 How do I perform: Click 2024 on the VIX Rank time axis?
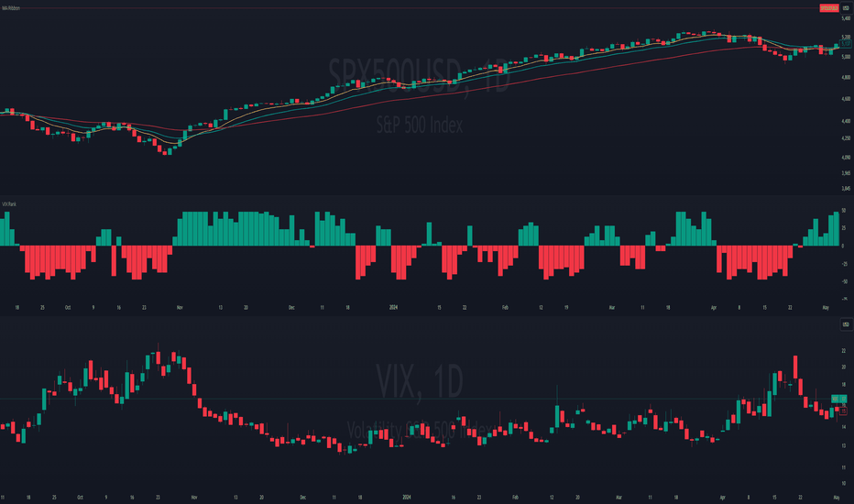click(x=393, y=308)
